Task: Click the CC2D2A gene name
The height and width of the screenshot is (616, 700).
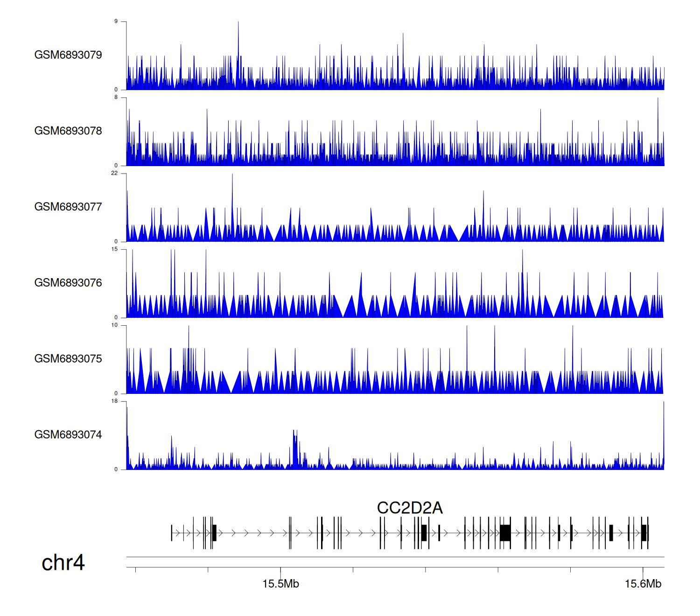Action: pos(409,508)
